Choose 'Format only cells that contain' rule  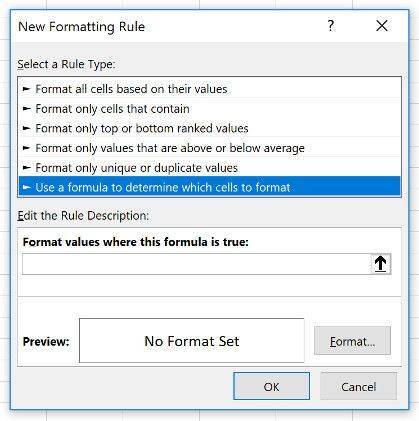tap(210, 109)
